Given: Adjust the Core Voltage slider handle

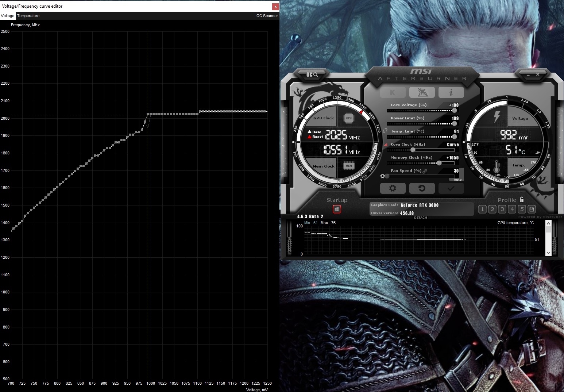Looking at the screenshot, I should (454, 110).
